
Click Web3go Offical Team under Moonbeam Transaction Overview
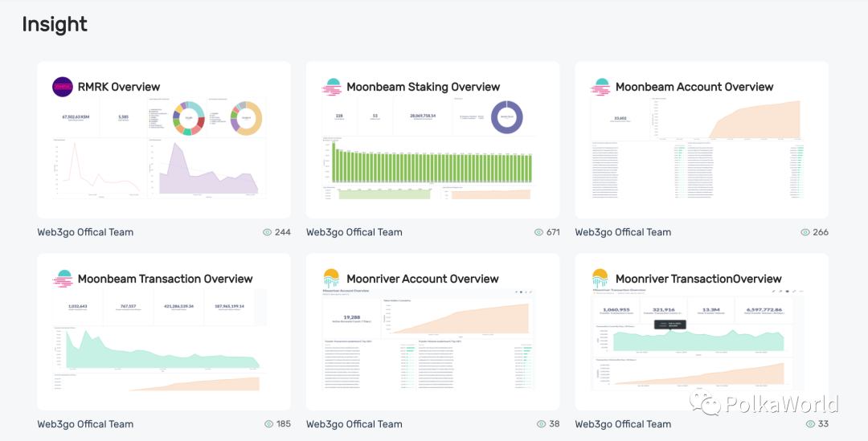tap(85, 424)
